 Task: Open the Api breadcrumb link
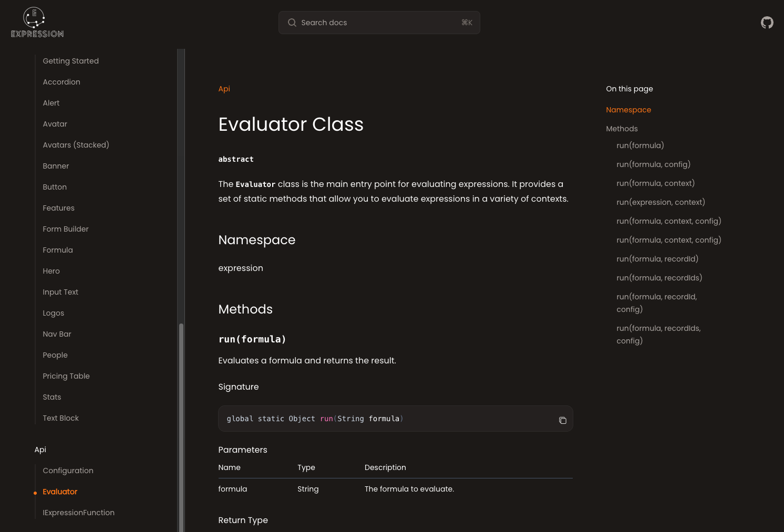tap(224, 89)
